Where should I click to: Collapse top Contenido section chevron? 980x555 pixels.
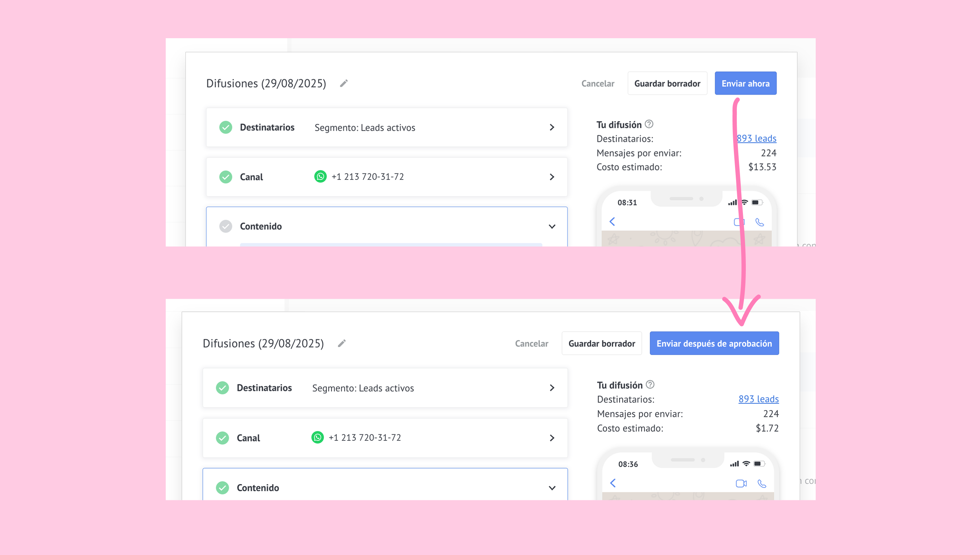pyautogui.click(x=552, y=226)
